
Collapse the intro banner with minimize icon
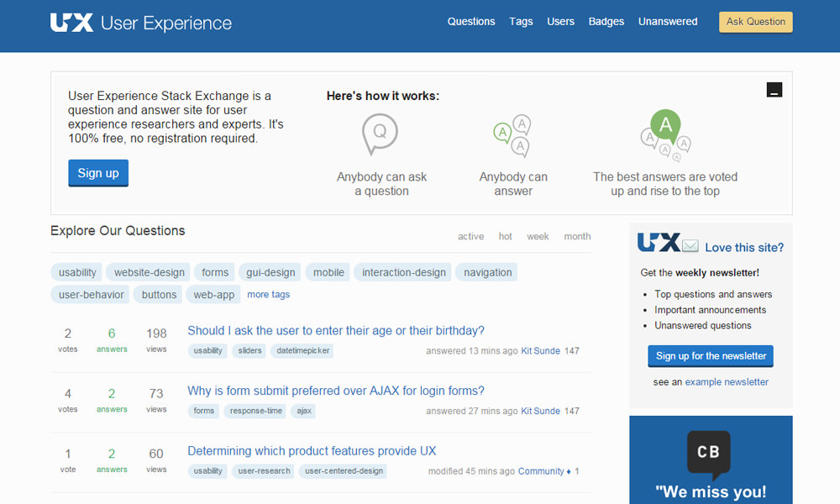[x=774, y=89]
